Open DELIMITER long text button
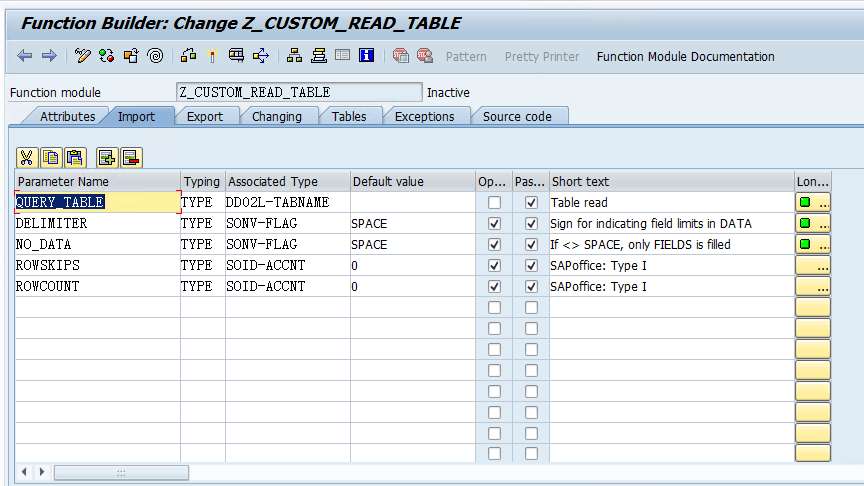864x486 pixels. [x=813, y=223]
